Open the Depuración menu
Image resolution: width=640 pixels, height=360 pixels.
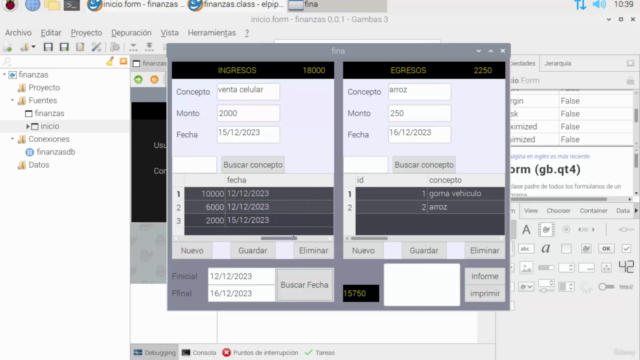[131, 33]
